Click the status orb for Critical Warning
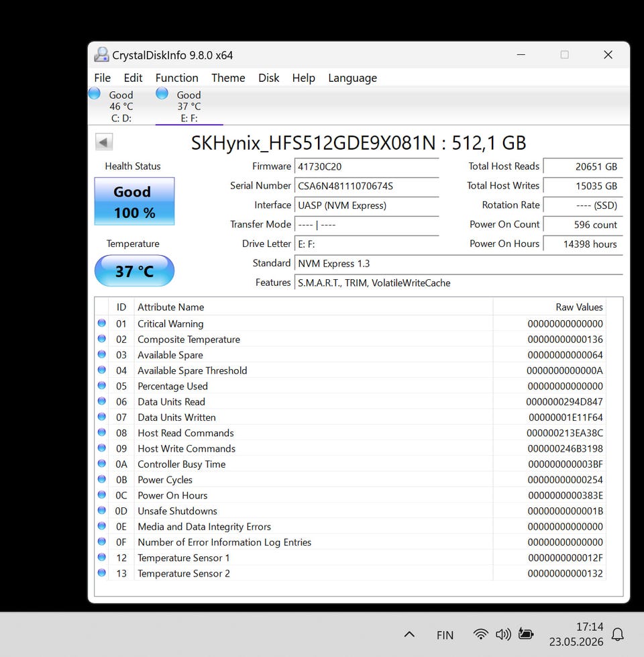The height and width of the screenshot is (657, 644). 102,323
